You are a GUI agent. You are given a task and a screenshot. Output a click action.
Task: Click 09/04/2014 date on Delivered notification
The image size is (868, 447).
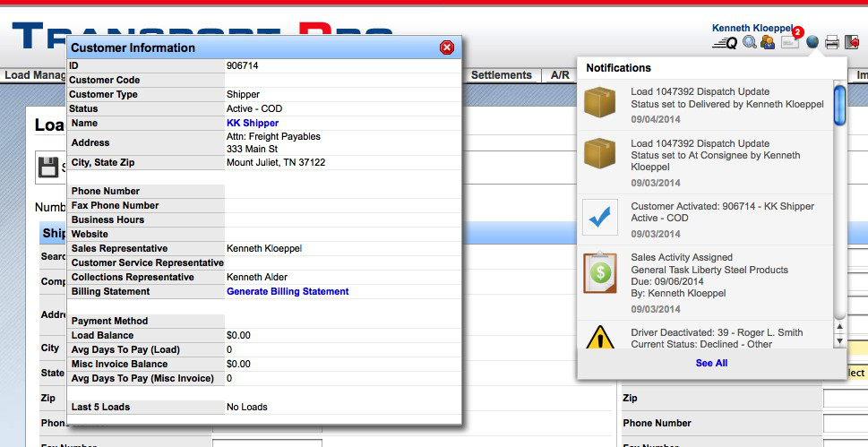(656, 119)
